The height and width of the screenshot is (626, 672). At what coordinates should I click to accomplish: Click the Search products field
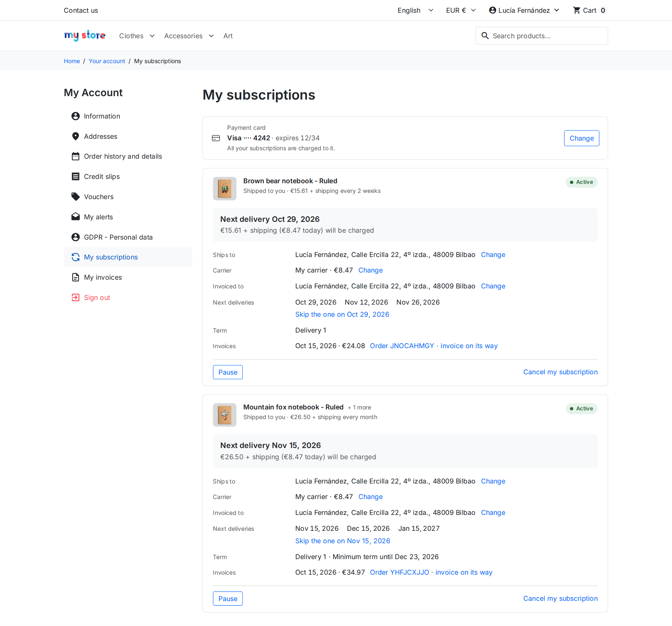tap(542, 36)
